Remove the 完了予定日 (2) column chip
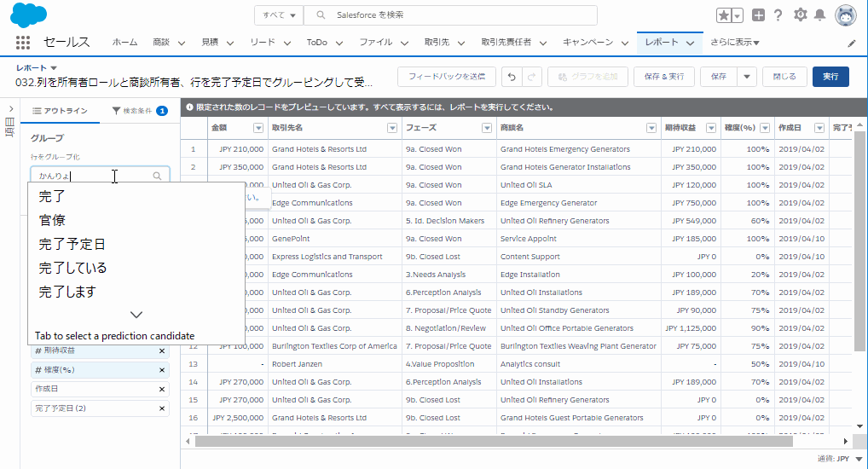 click(x=162, y=408)
